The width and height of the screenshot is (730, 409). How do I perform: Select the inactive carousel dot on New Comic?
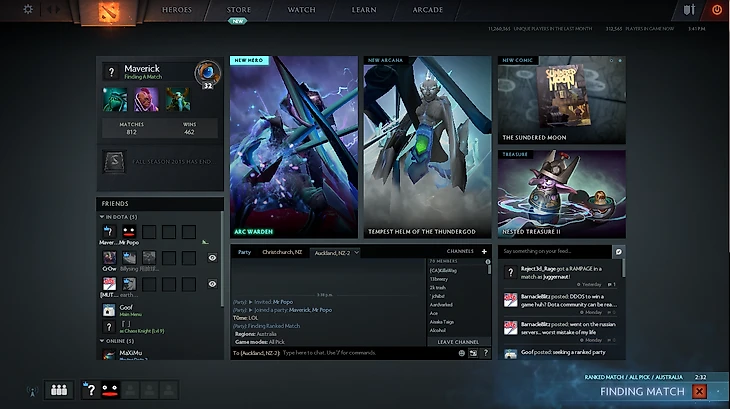point(611,60)
